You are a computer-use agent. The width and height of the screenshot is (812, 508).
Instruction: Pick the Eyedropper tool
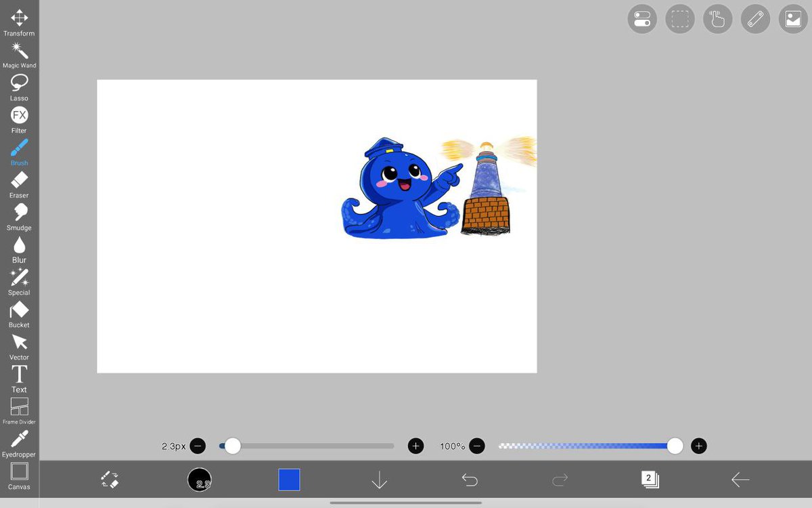click(19, 444)
